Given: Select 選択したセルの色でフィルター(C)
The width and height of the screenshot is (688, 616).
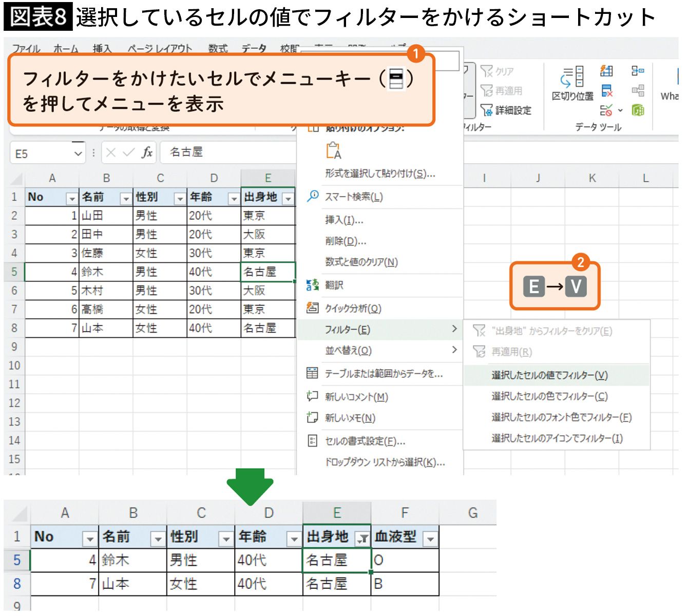Looking at the screenshot, I should tap(549, 396).
